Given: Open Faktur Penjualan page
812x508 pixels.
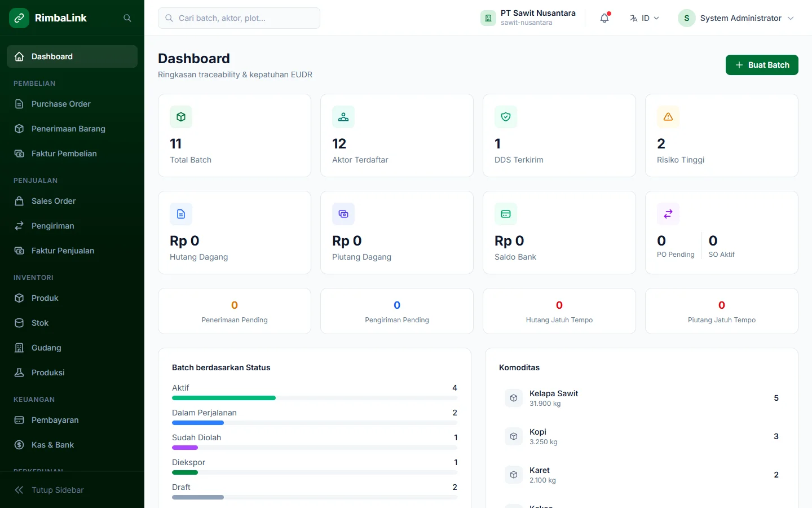Looking at the screenshot, I should click(72, 251).
